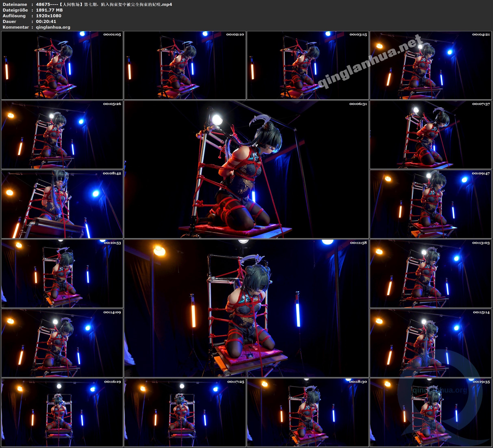Open the large frame at 00:06:31

[246, 169]
